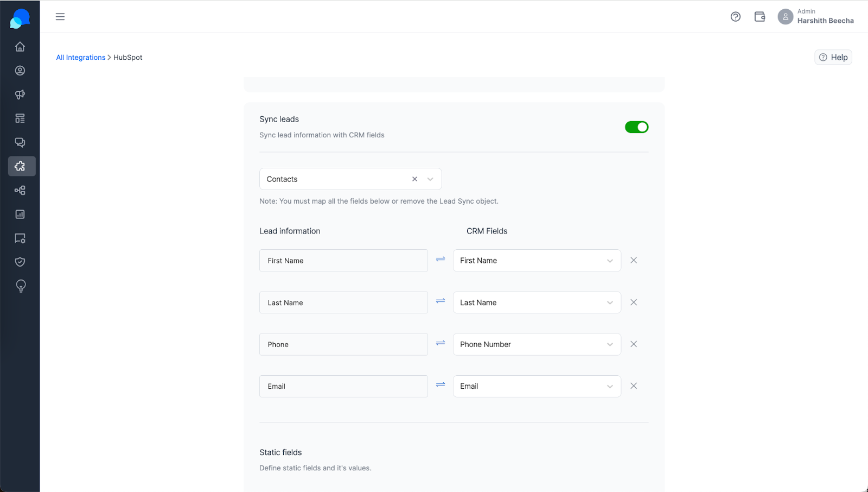
Task: Remove the Last Name field mapping
Action: pos(634,302)
